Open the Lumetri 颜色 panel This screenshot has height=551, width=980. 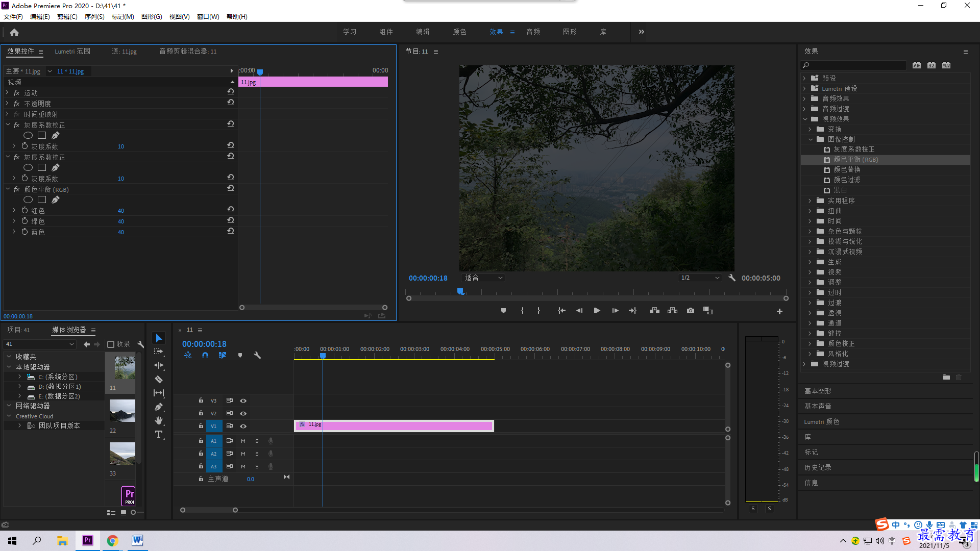pos(822,421)
